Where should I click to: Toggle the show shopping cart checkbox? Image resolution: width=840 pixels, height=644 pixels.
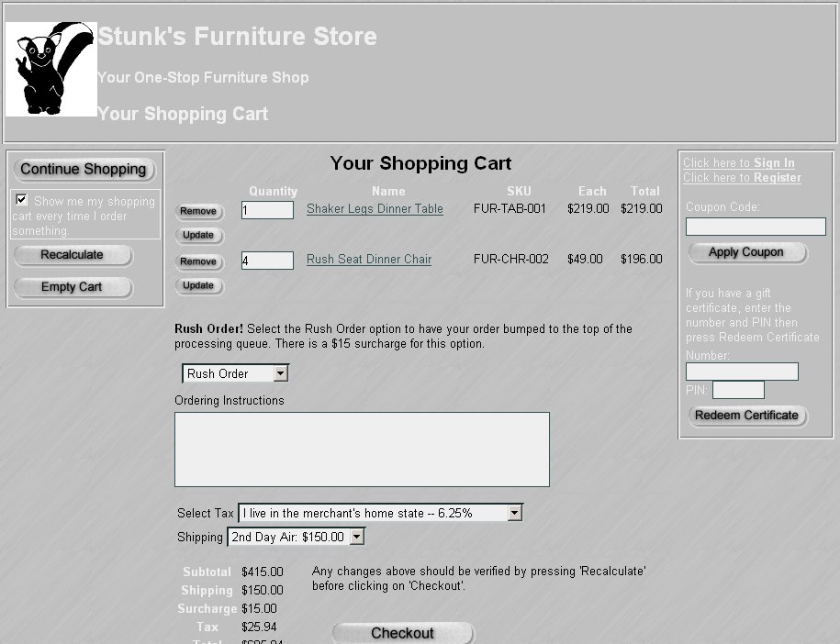(22, 200)
